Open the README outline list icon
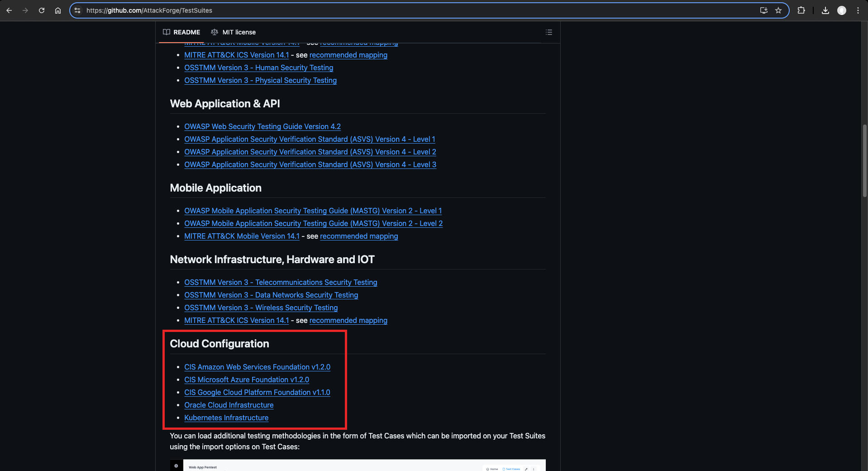The width and height of the screenshot is (868, 471). click(549, 32)
